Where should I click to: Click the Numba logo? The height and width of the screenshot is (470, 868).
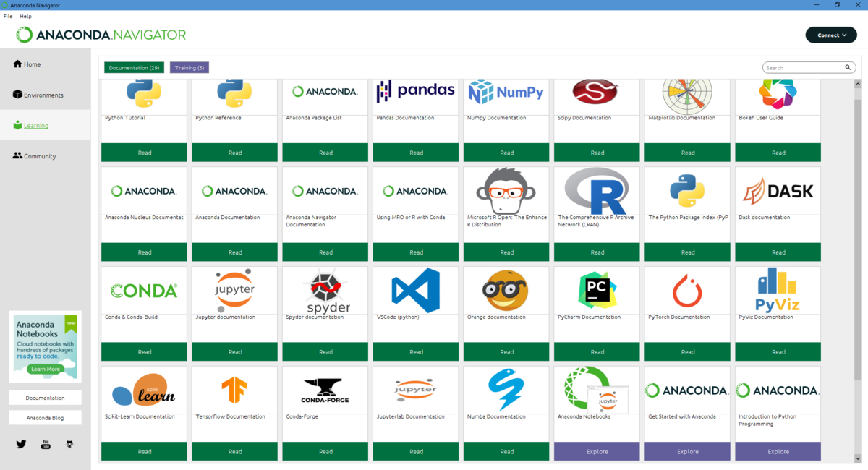pos(506,390)
